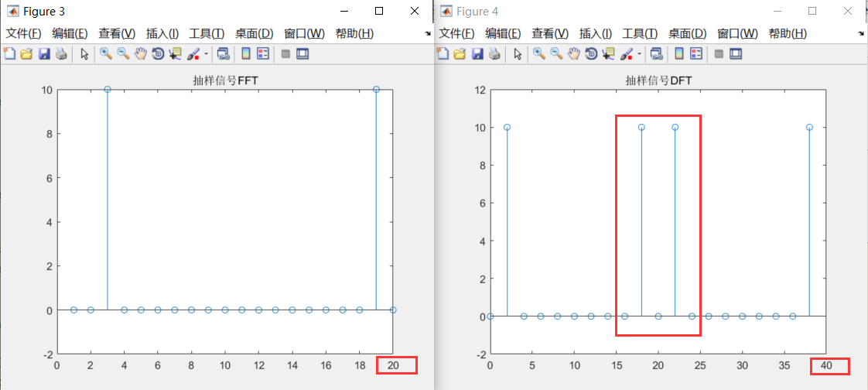
Task: Click the 抽样信号DFT plot title
Action: pyautogui.click(x=659, y=81)
